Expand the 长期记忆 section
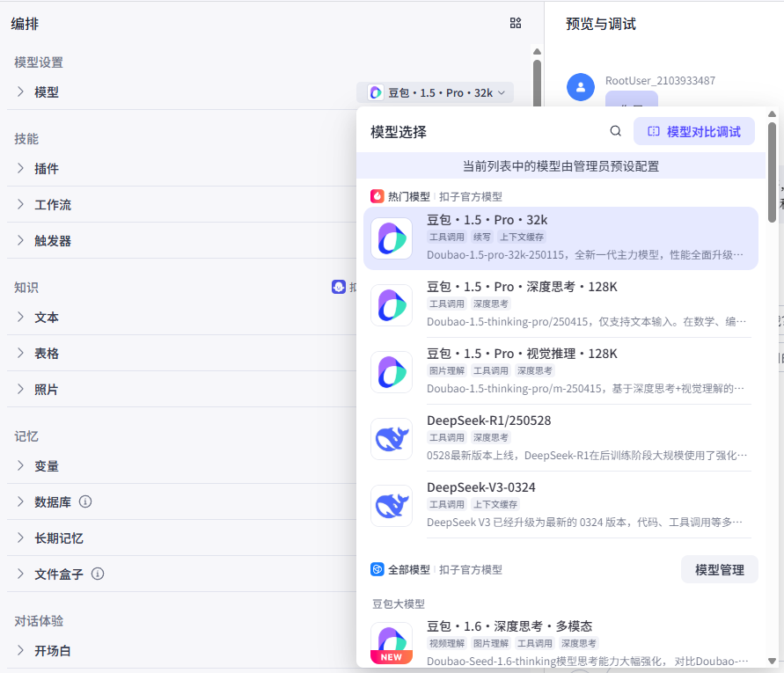 [x=20, y=538]
